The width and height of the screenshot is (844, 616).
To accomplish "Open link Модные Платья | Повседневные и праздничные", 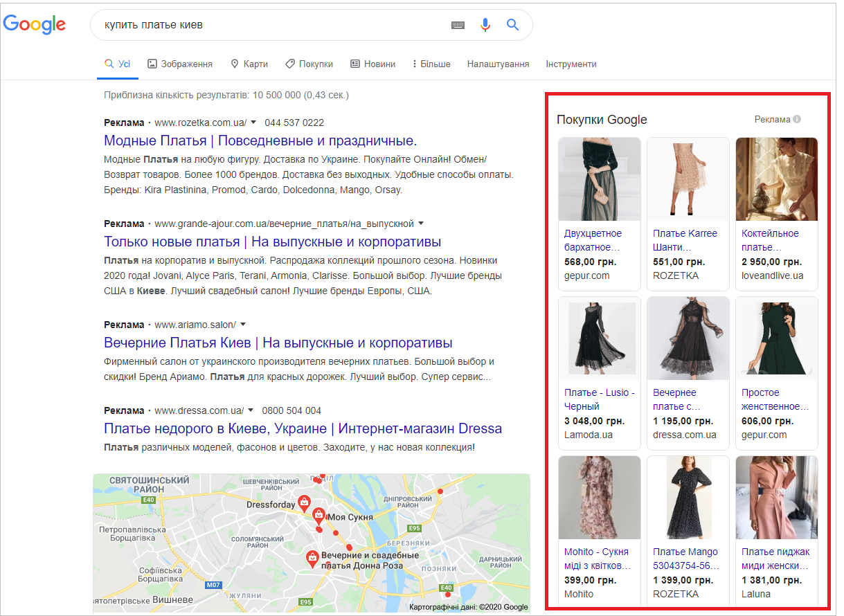I will (260, 141).
